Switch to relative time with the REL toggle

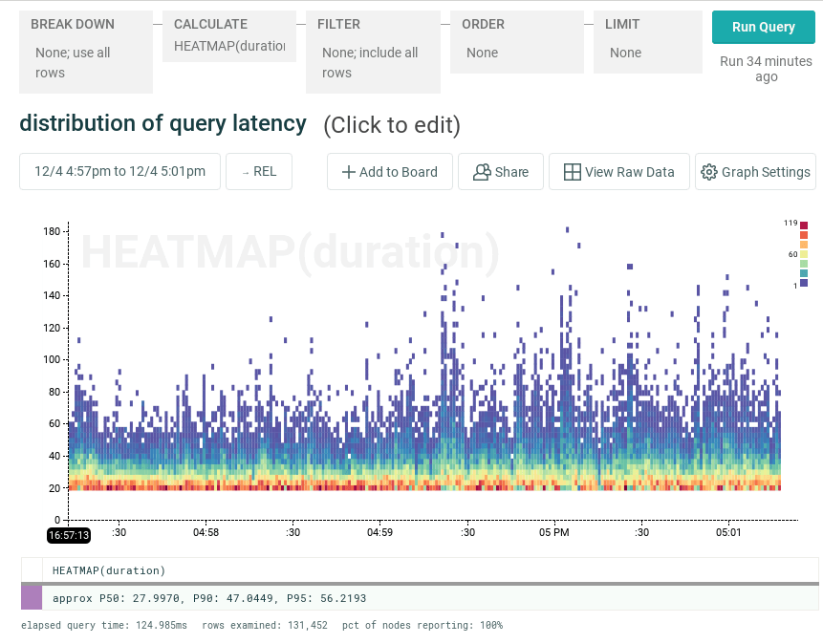click(x=258, y=172)
